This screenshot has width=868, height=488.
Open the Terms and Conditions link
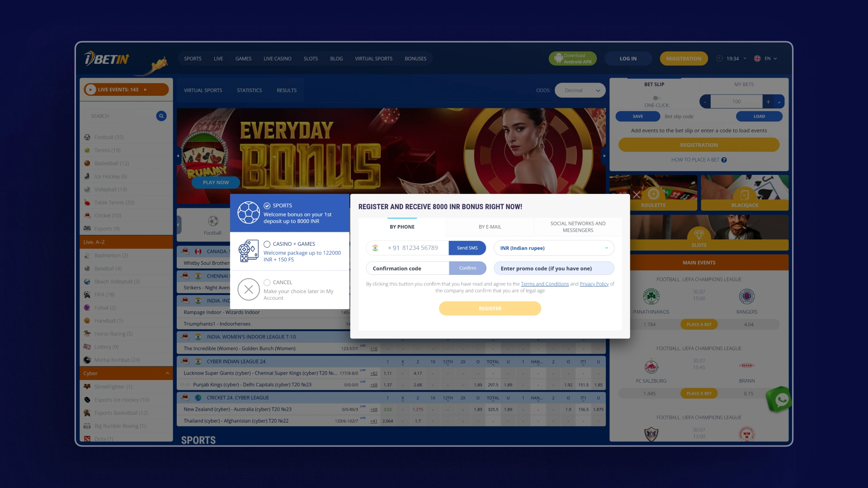(x=545, y=284)
